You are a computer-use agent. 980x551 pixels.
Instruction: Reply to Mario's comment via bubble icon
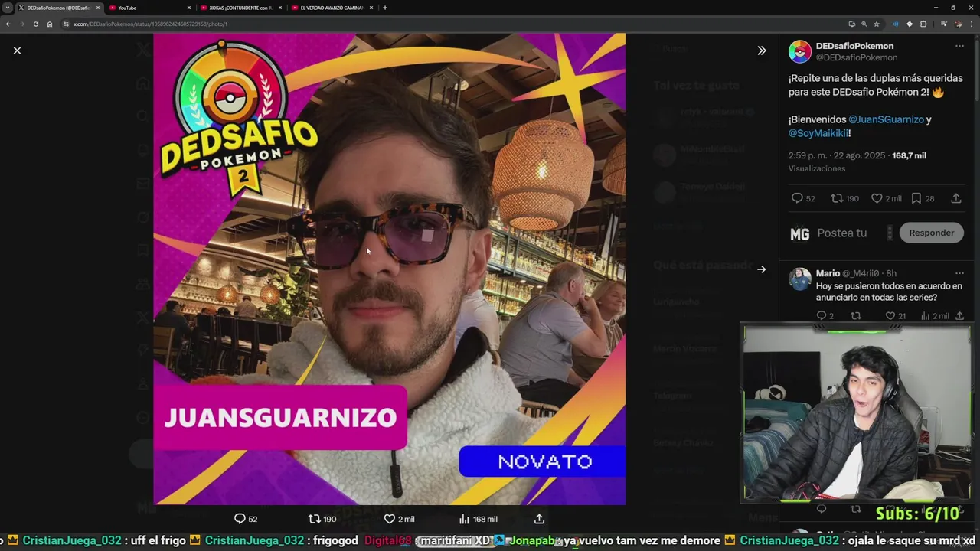click(822, 316)
